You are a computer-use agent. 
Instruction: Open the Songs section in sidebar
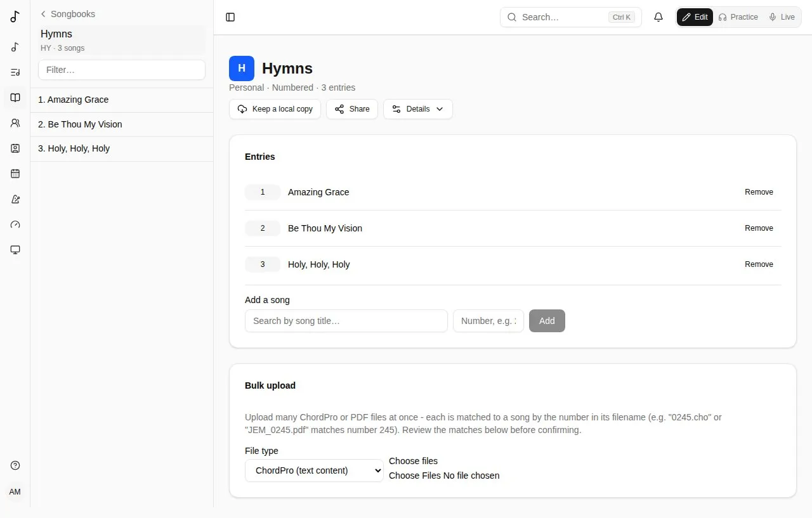tap(15, 47)
